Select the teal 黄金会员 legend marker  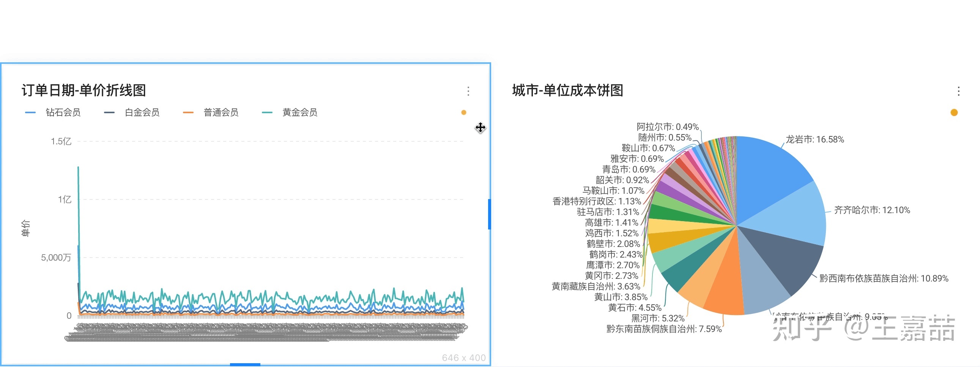[x=268, y=112]
